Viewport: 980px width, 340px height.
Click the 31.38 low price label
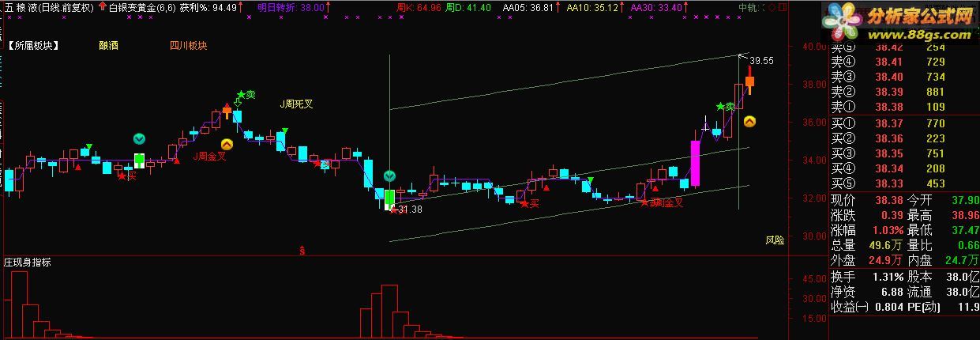pos(410,210)
